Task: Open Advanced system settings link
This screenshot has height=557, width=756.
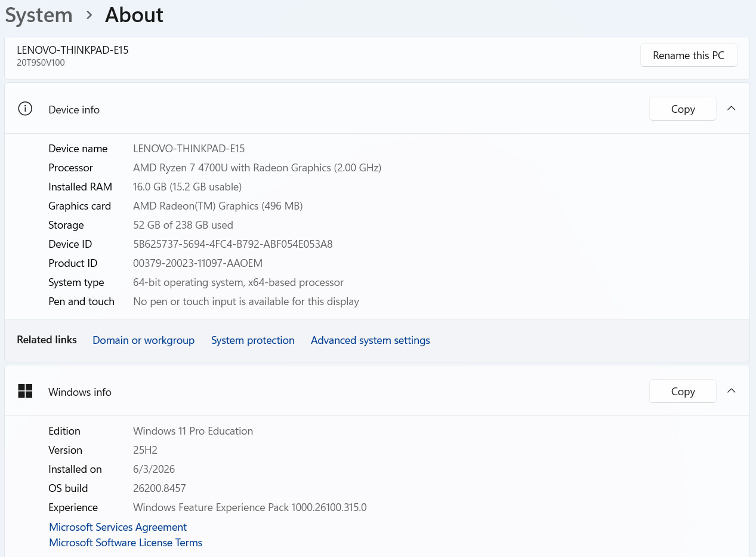Action: click(x=371, y=340)
